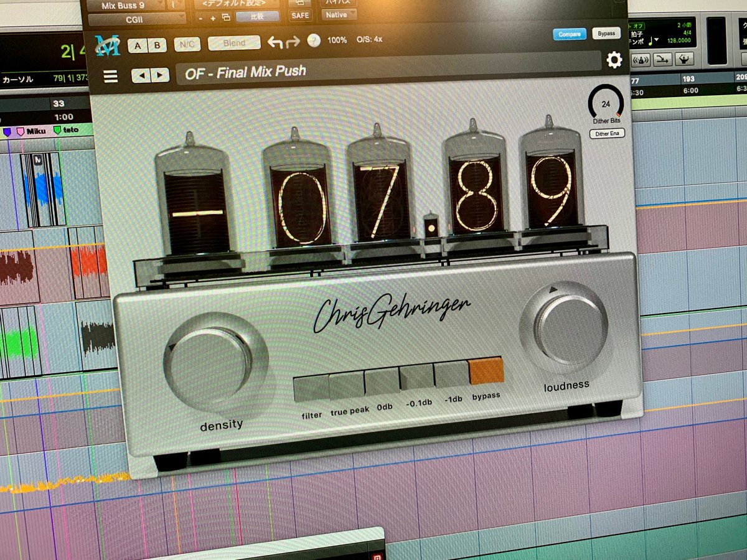Click the blue compare (比較) button in header

pyautogui.click(x=258, y=16)
